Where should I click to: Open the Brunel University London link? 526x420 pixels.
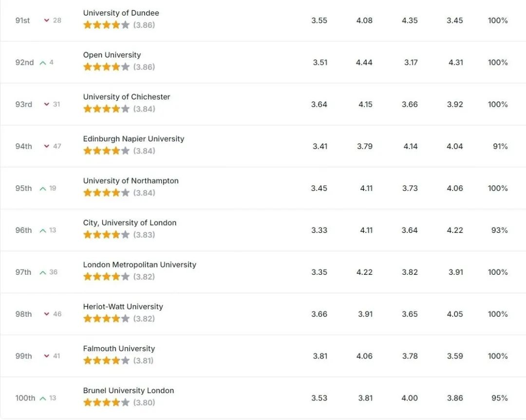tap(129, 391)
